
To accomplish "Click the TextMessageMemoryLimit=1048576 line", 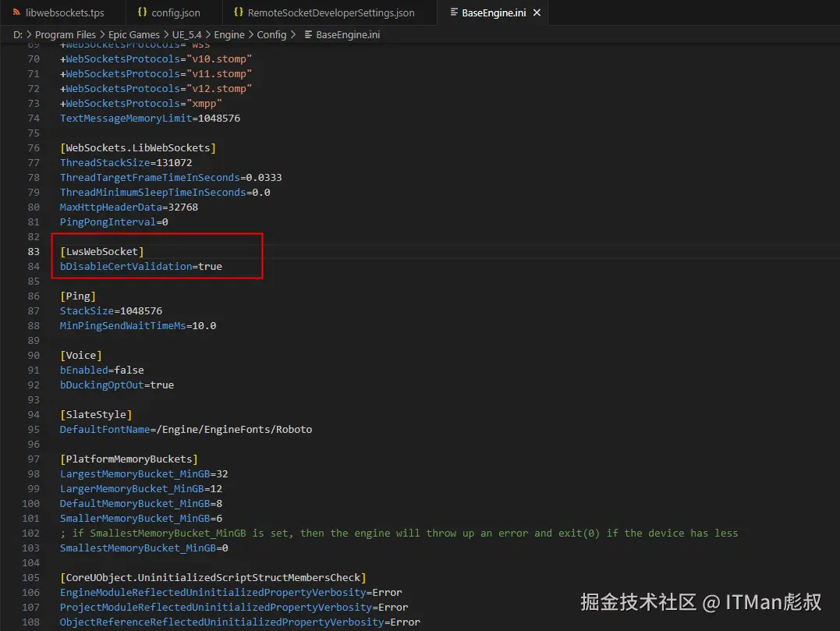I will click(x=150, y=118).
